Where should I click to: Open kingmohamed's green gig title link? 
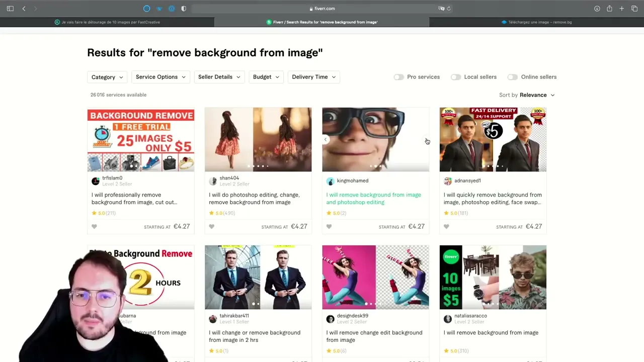[373, 199]
